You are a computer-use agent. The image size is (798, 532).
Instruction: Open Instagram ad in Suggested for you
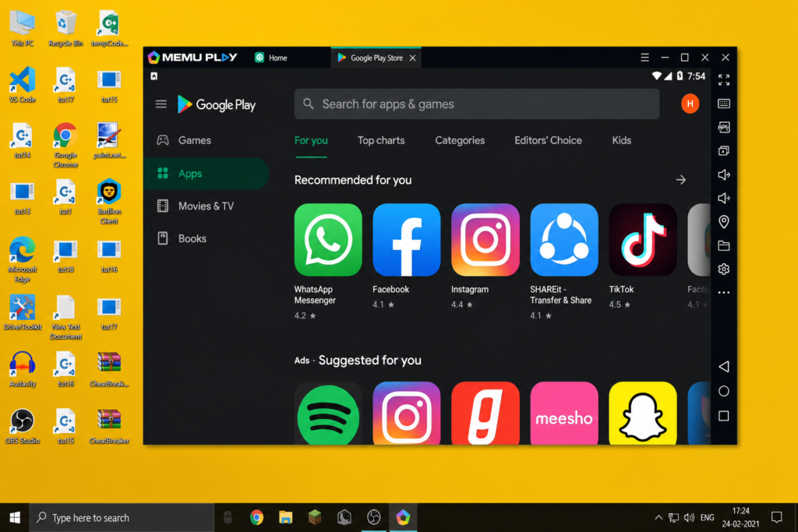pos(406,413)
